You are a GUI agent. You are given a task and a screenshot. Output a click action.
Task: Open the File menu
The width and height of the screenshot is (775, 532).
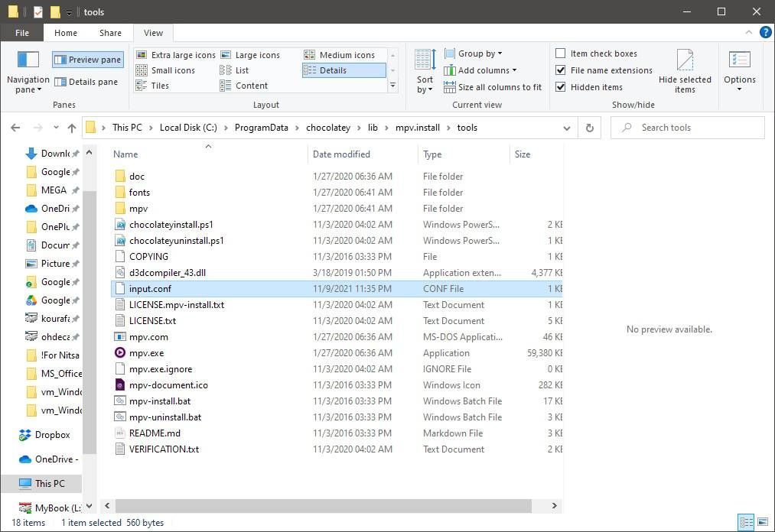tap(21, 33)
